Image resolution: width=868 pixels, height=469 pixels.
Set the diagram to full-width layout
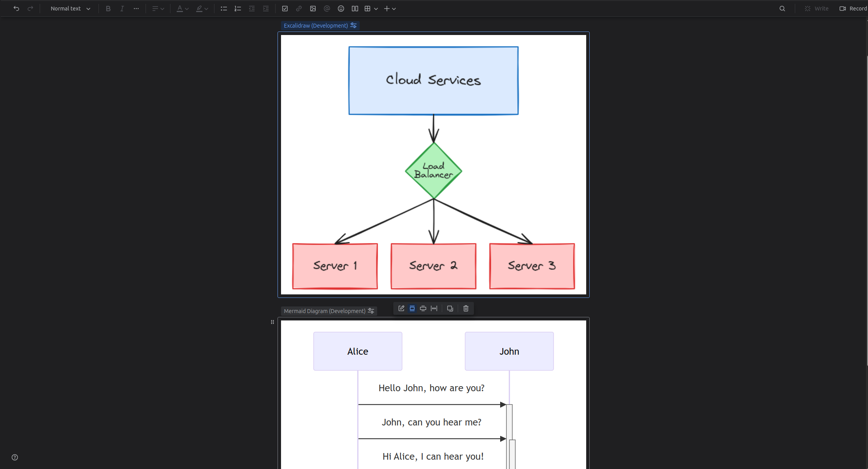click(434, 308)
